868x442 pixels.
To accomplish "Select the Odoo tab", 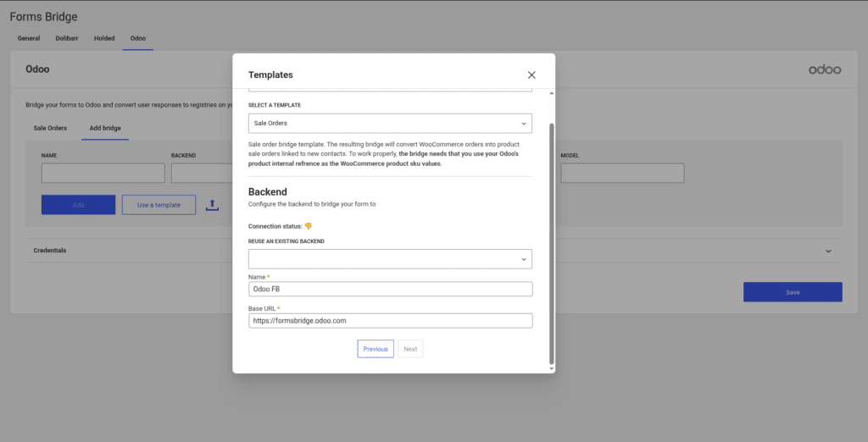I will coord(138,39).
